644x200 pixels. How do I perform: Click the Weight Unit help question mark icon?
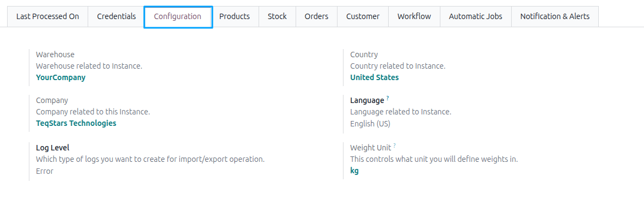[395, 146]
